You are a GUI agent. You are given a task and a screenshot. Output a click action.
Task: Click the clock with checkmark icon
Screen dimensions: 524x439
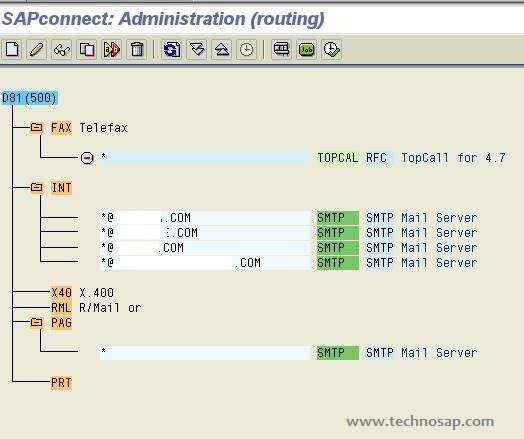[x=332, y=49]
